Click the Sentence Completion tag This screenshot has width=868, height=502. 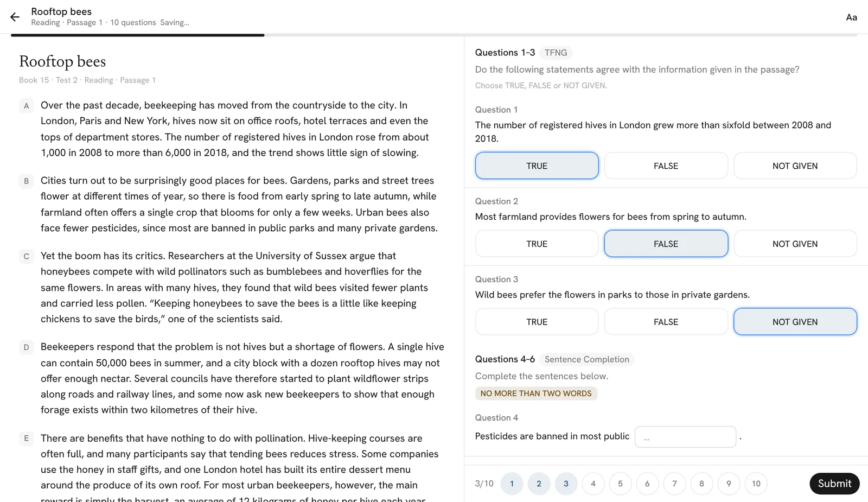pos(586,359)
